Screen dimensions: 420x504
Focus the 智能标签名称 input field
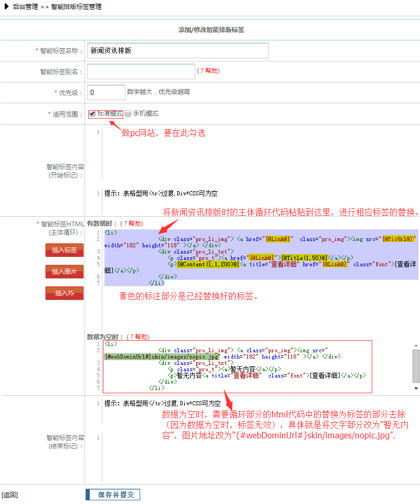click(178, 50)
